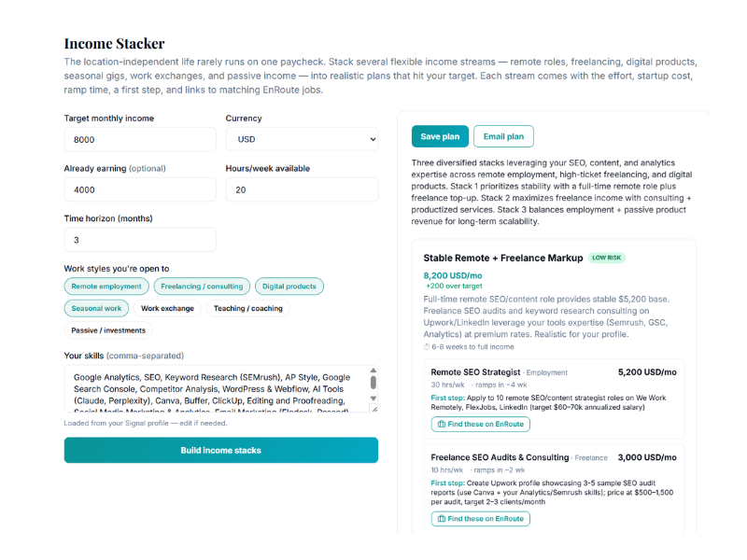Enable the Teaching / coaching chip
Image resolution: width=747 pixels, height=560 pixels.
click(247, 308)
